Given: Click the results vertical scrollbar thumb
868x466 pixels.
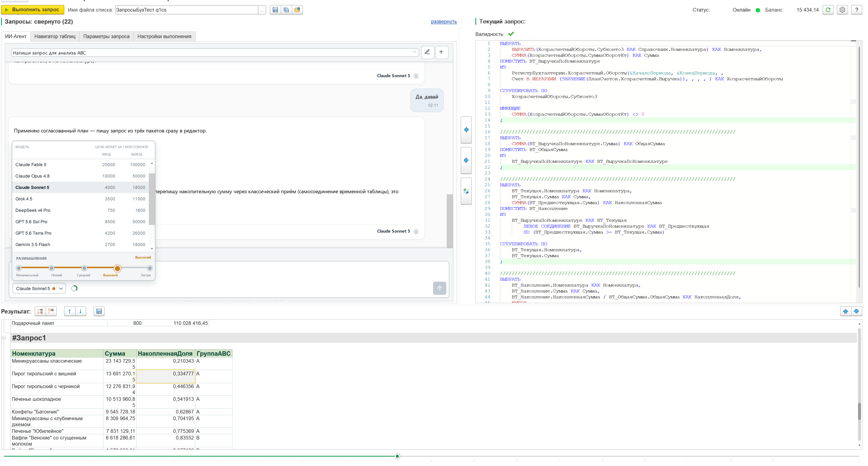Looking at the screenshot, I should coord(860,411).
